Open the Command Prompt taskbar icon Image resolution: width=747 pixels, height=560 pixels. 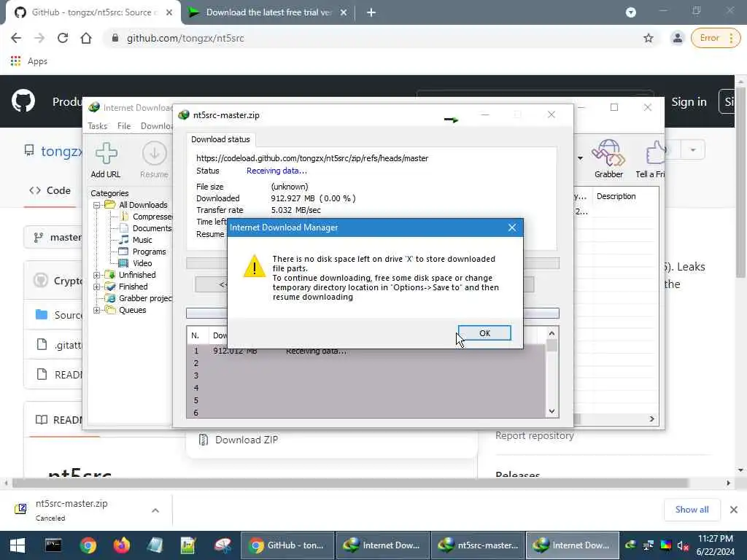click(53, 545)
